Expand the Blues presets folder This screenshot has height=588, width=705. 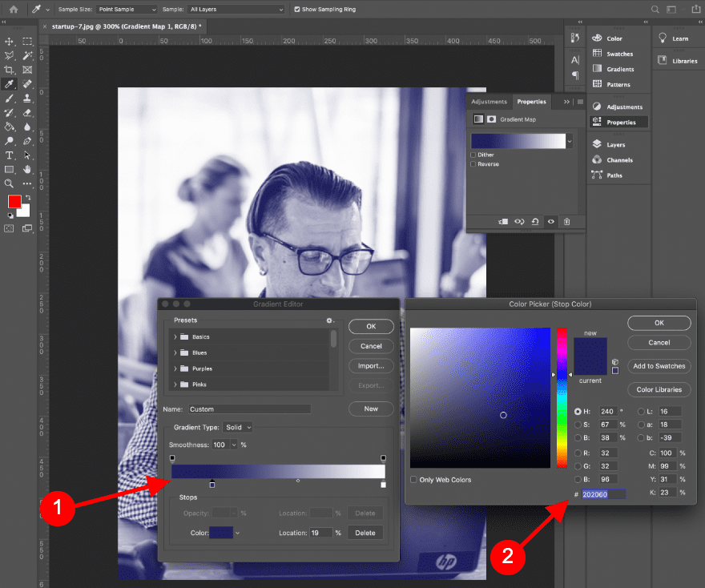(175, 352)
